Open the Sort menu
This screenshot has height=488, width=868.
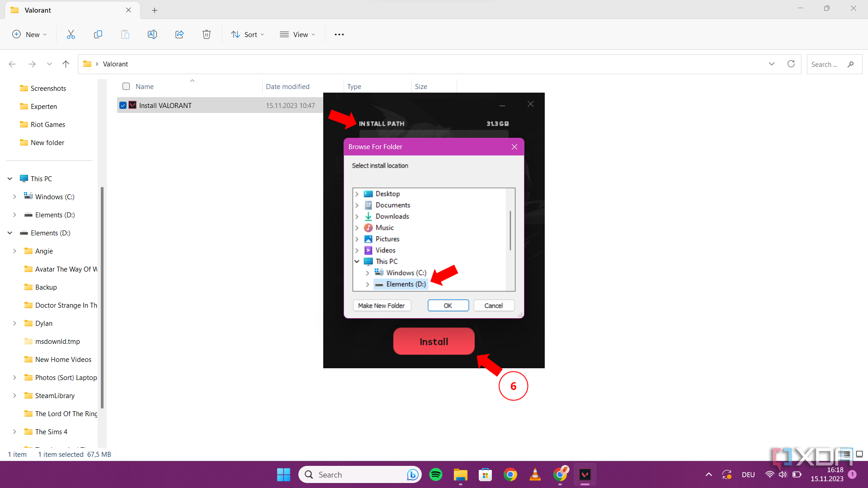248,34
